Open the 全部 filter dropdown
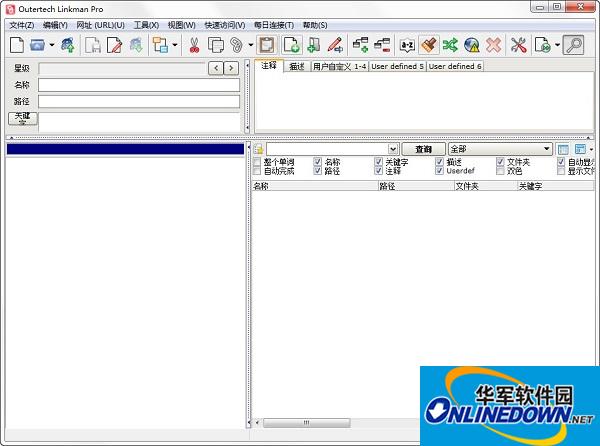Screen dimensions: 600x446 pos(546,149)
